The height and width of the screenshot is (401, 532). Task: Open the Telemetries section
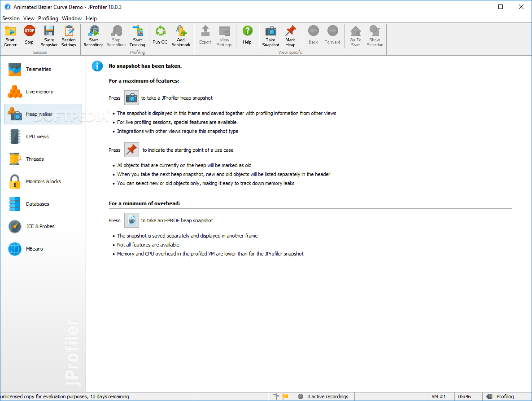[x=43, y=69]
